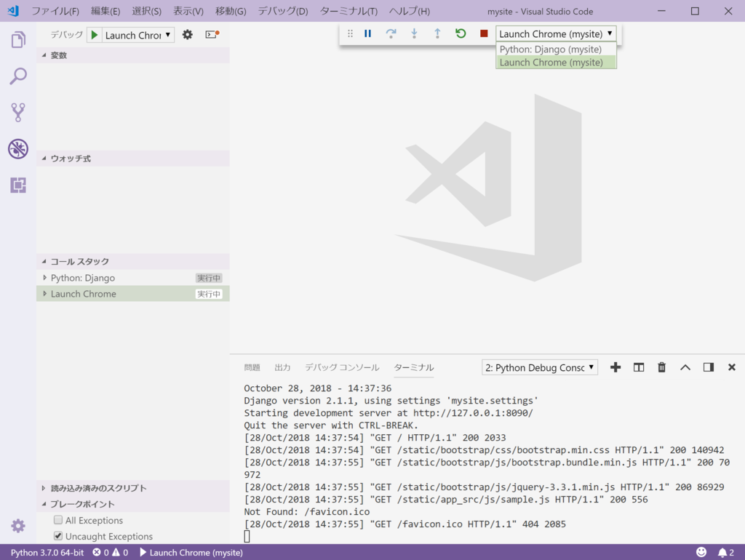Open the Manage gear in activity bar
The height and width of the screenshot is (560, 745).
tap(18, 526)
